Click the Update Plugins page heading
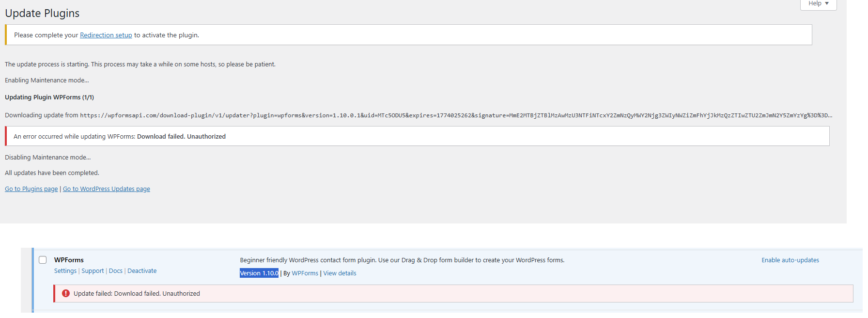The image size is (868, 318). (x=42, y=14)
